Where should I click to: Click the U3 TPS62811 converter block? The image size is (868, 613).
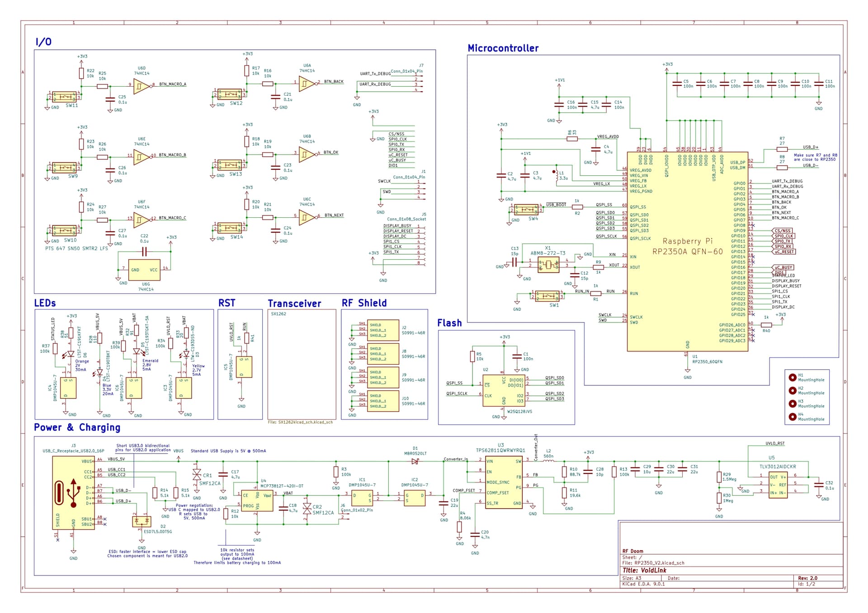[x=504, y=482]
